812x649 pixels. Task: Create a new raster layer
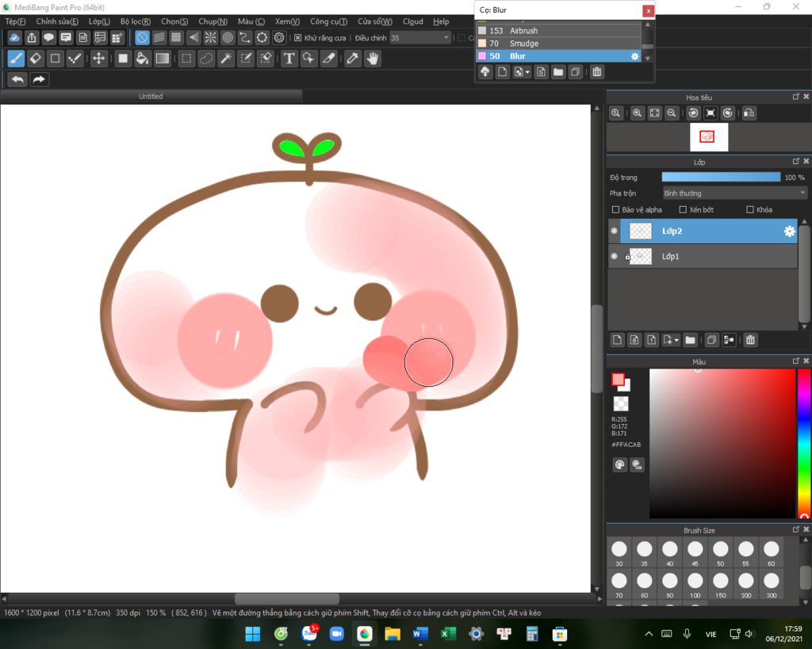[617, 340]
